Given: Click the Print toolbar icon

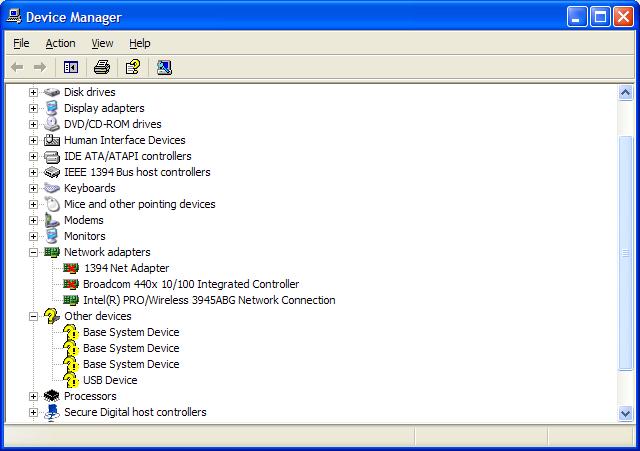Looking at the screenshot, I should click(102, 67).
